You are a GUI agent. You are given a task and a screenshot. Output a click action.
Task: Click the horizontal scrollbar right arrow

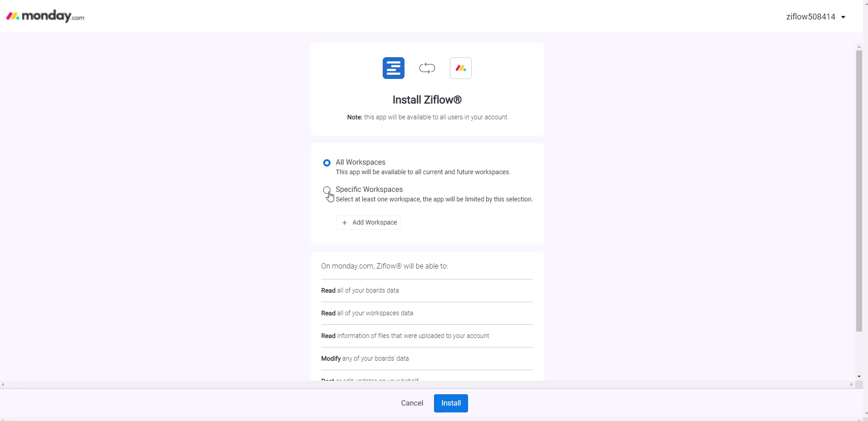point(851,385)
